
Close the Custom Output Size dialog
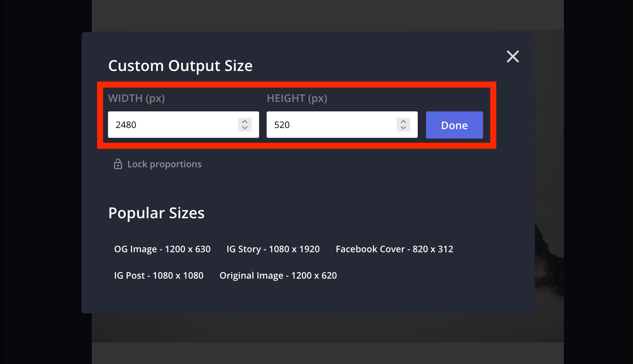pyautogui.click(x=513, y=57)
